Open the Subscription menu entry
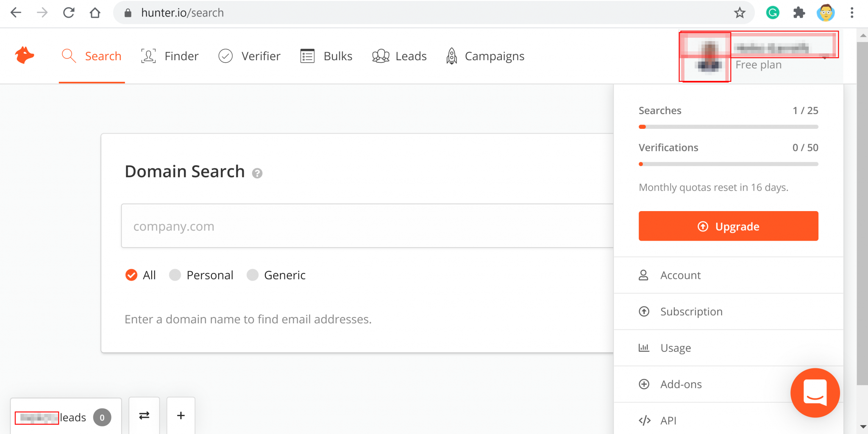 pyautogui.click(x=691, y=311)
